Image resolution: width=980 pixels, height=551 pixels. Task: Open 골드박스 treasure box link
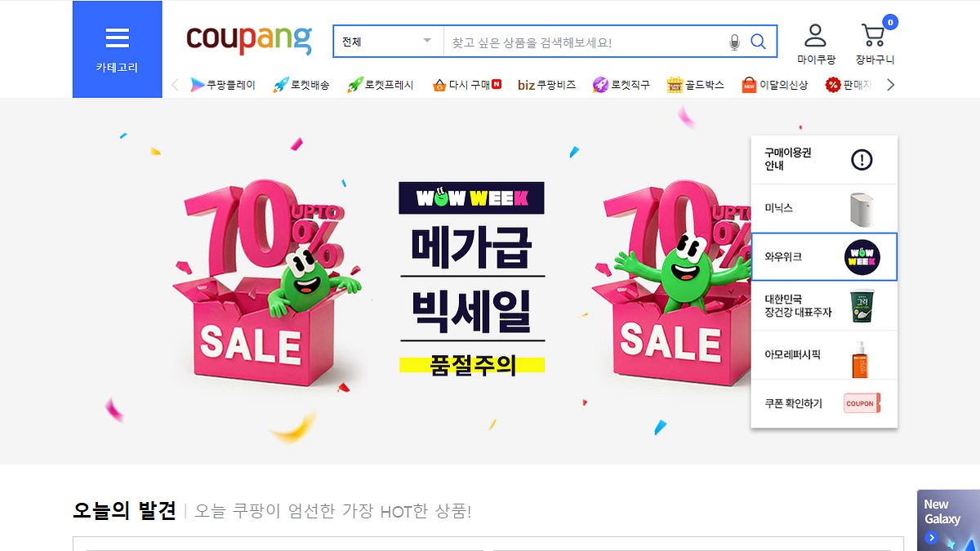[696, 85]
